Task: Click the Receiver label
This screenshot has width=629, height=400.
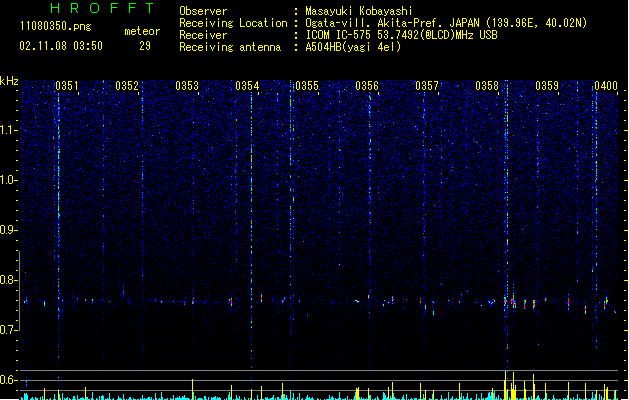Action: point(203,35)
